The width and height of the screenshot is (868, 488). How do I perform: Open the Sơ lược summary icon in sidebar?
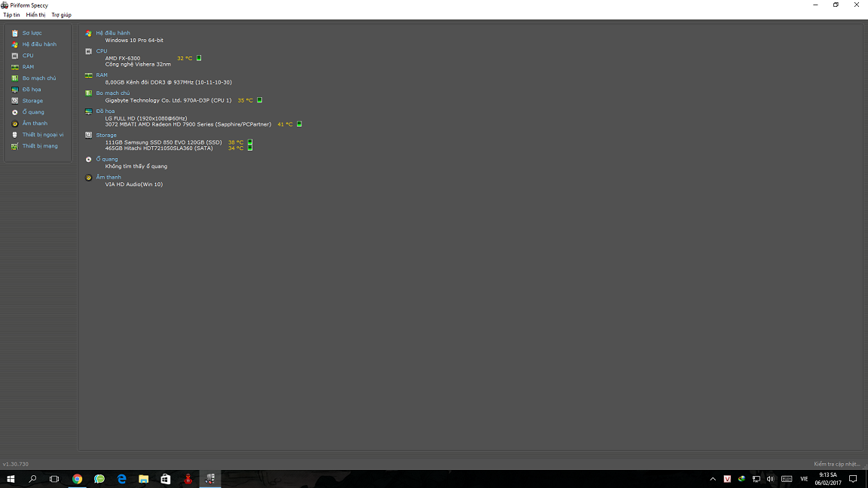pyautogui.click(x=15, y=33)
